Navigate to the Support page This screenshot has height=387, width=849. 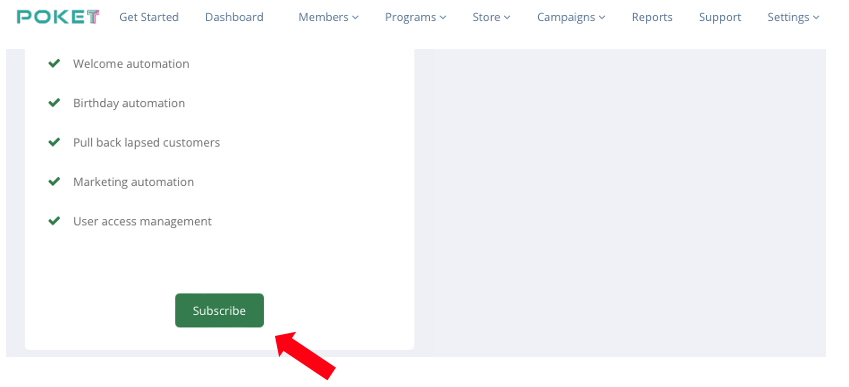pos(720,17)
